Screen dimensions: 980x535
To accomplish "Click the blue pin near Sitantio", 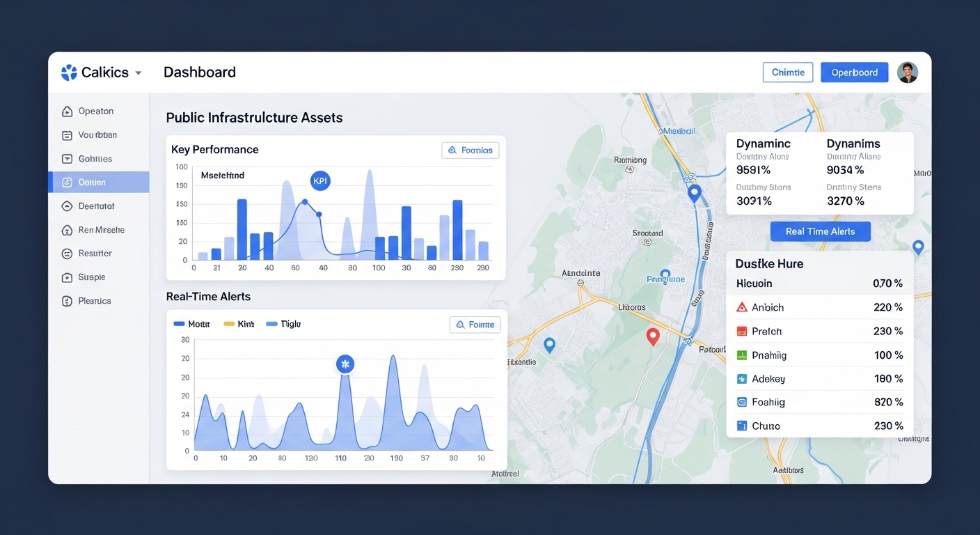I will coord(549,345).
